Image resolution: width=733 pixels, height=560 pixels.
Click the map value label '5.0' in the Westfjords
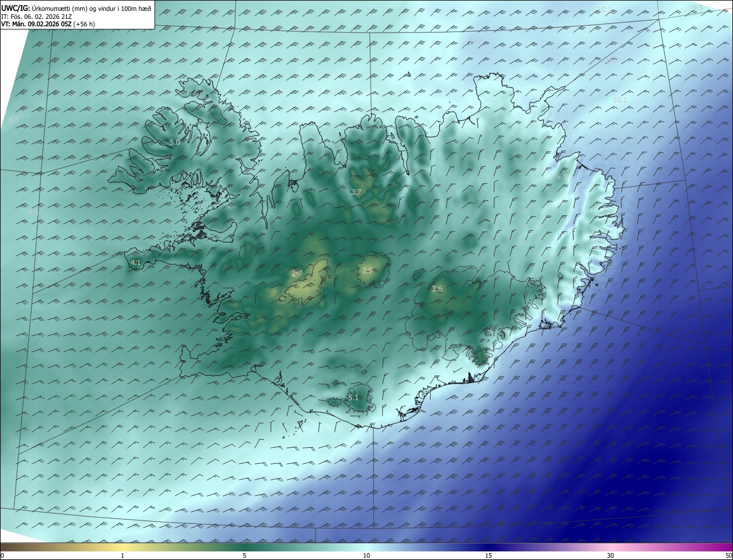175,142
